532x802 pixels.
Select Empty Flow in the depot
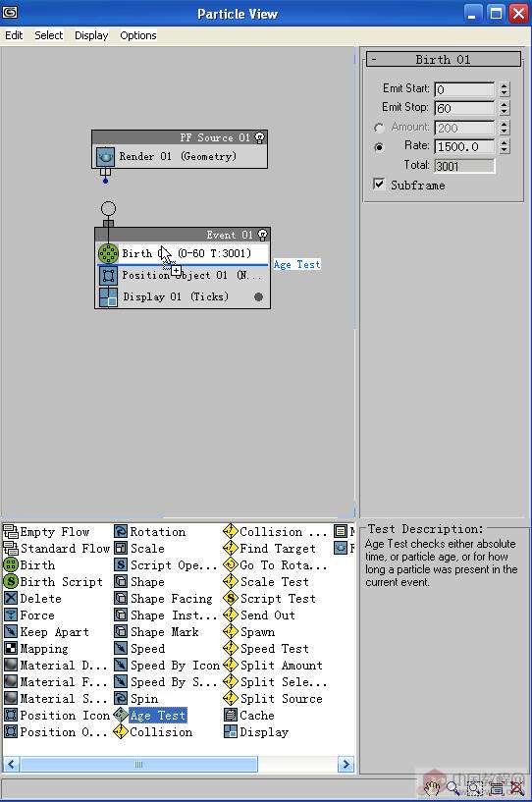point(46,532)
